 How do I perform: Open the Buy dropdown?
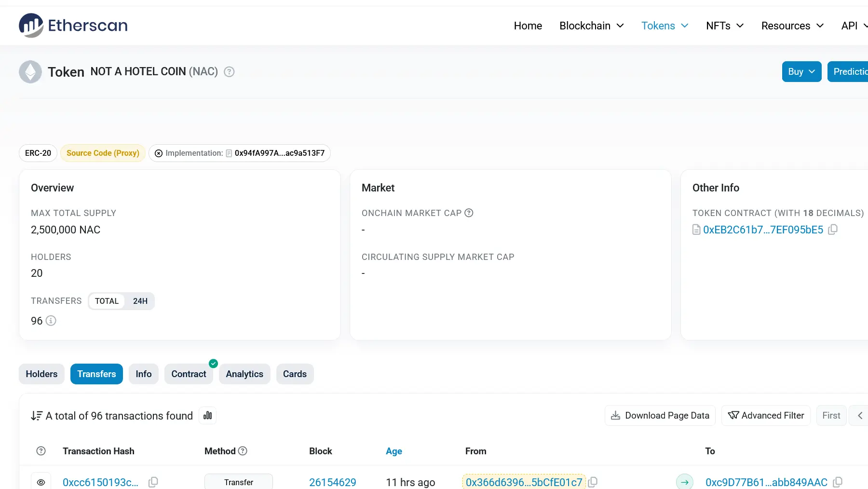point(801,72)
